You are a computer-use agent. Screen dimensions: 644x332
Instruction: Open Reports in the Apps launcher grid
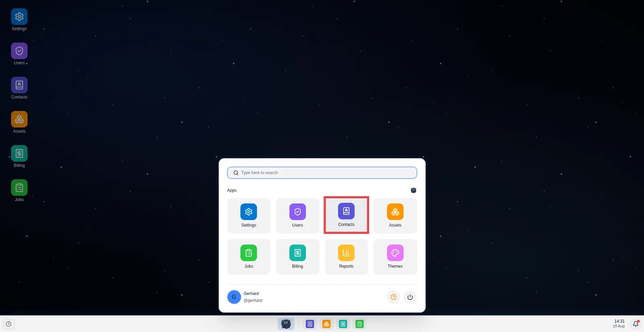pyautogui.click(x=346, y=257)
